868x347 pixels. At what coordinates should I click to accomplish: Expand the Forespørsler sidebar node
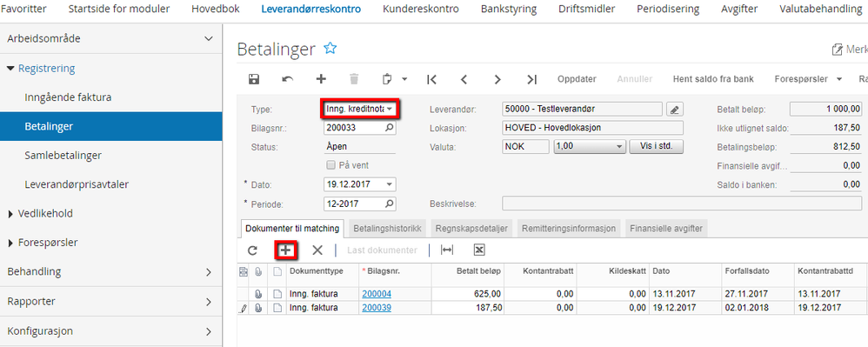(x=11, y=243)
